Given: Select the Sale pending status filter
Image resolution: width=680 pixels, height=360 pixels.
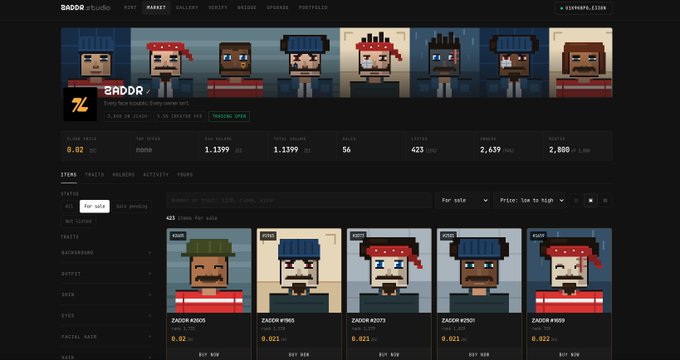Looking at the screenshot, I should pyautogui.click(x=132, y=206).
